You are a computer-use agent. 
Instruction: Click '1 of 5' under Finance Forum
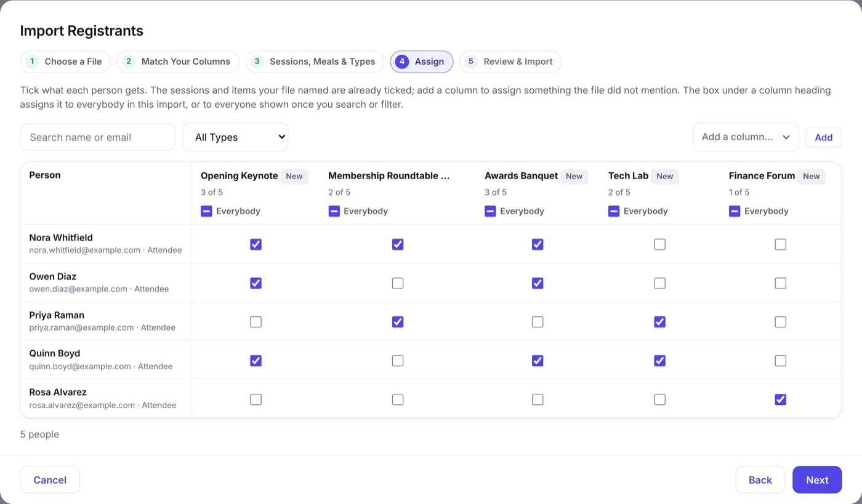click(x=739, y=193)
